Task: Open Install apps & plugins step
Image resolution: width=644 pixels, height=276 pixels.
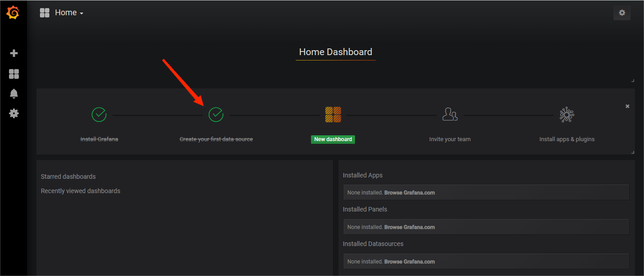Action: pos(567,139)
